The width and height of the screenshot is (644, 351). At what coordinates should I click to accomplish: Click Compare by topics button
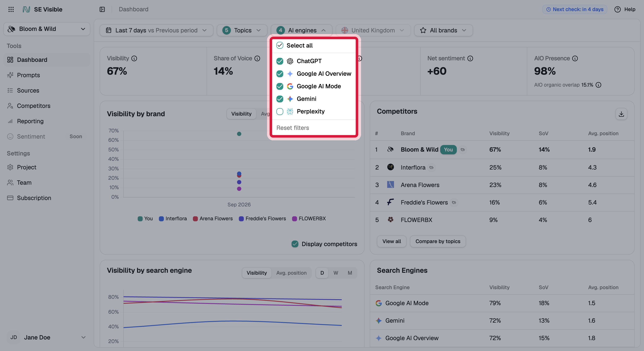tap(438, 241)
